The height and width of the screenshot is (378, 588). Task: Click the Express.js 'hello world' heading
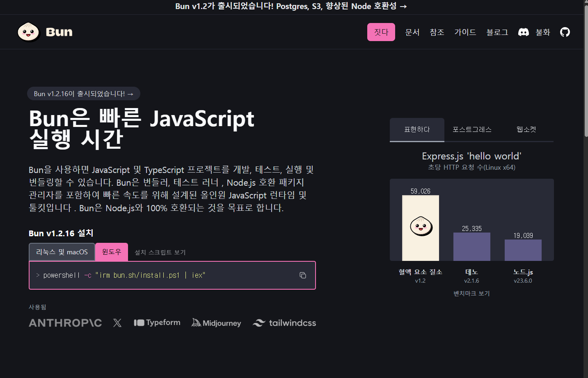(471, 156)
